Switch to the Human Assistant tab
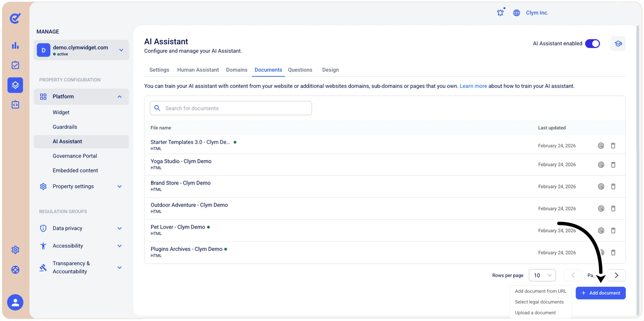 tap(198, 70)
